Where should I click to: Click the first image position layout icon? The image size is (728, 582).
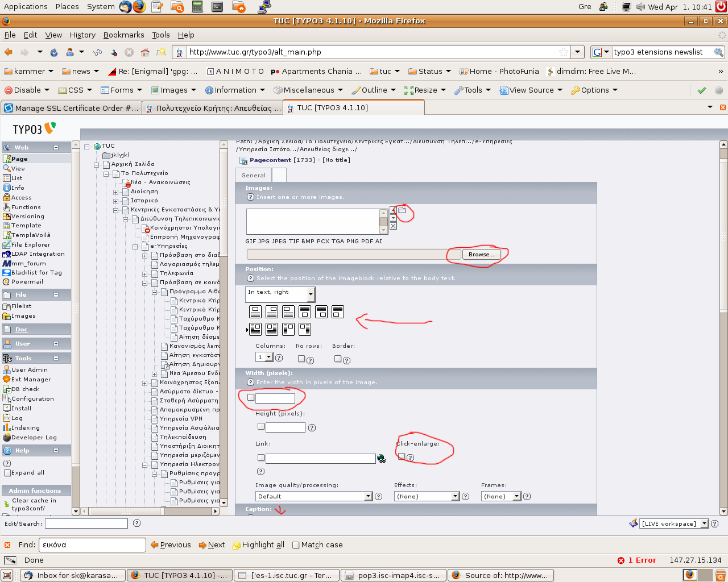pyautogui.click(x=255, y=311)
